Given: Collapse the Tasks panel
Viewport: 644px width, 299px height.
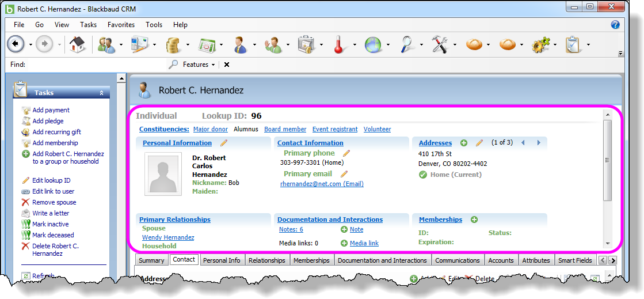Looking at the screenshot, I should coord(101,93).
